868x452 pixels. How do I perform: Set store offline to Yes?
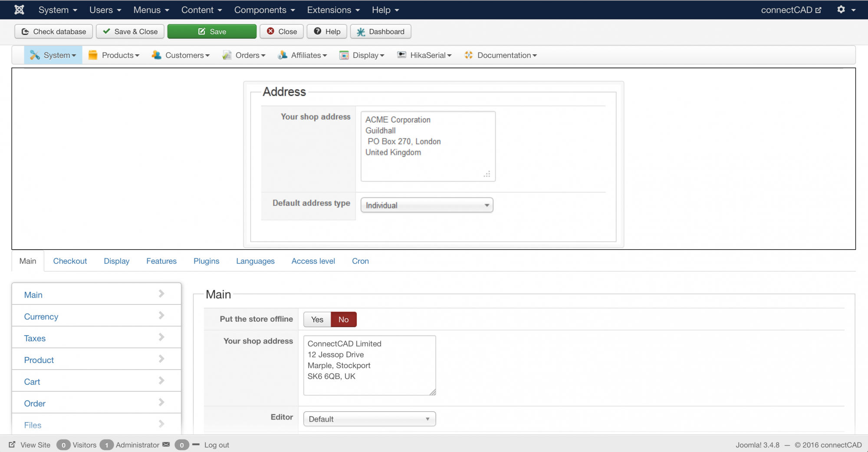click(317, 320)
